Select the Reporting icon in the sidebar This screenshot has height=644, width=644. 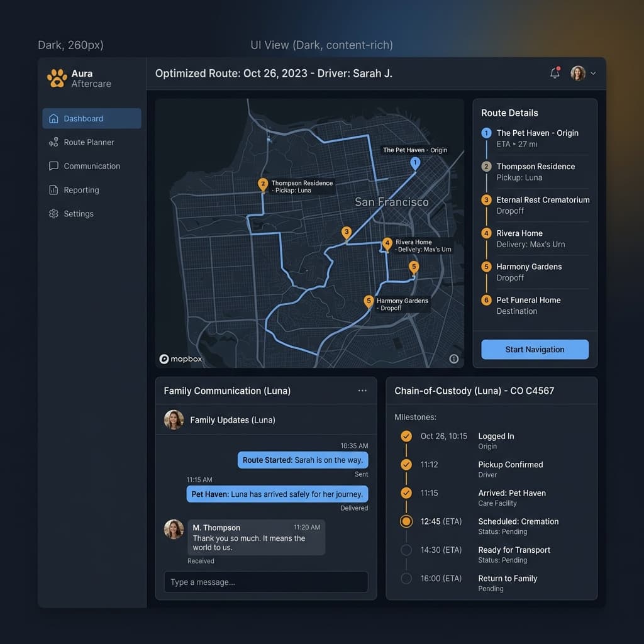pos(53,190)
